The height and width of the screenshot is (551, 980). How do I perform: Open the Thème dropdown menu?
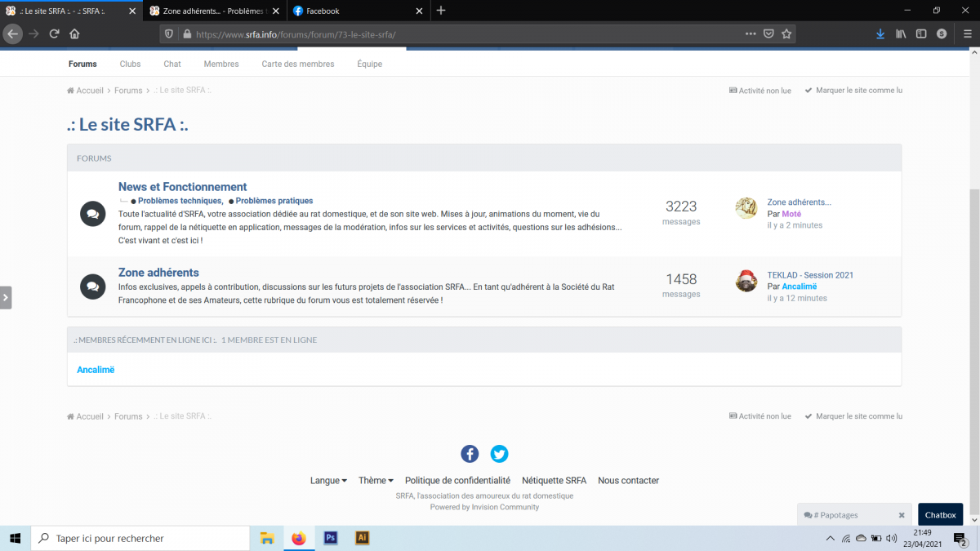click(376, 481)
